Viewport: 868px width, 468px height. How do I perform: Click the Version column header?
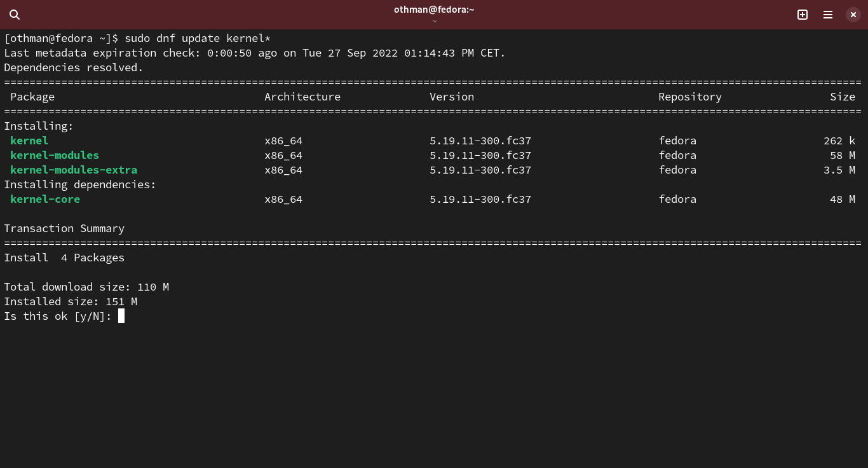click(x=452, y=97)
